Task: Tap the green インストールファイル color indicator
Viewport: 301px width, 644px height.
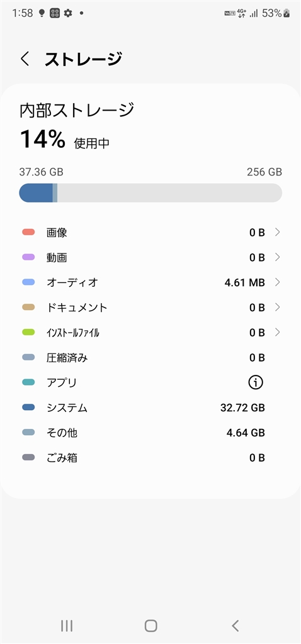Action: pos(28,333)
